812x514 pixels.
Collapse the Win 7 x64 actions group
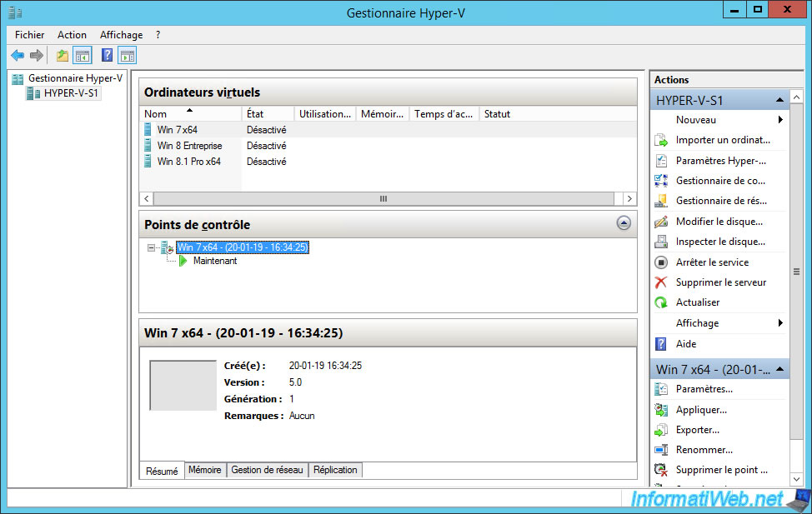(779, 369)
